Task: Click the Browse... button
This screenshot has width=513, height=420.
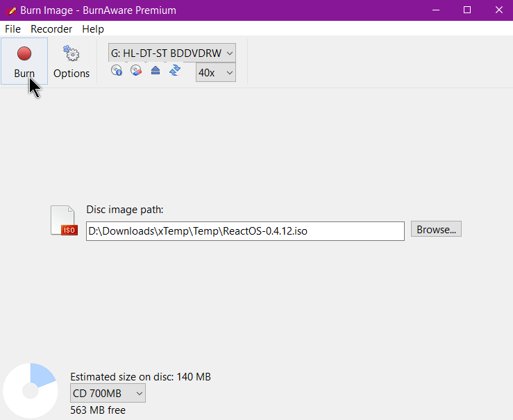Action: (x=436, y=229)
